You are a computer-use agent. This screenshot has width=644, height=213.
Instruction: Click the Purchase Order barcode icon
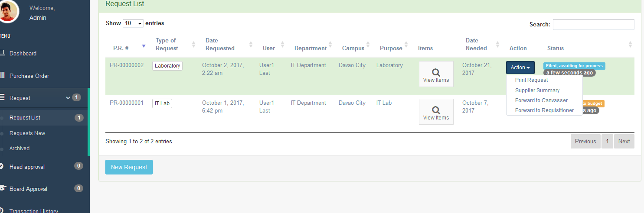2,76
